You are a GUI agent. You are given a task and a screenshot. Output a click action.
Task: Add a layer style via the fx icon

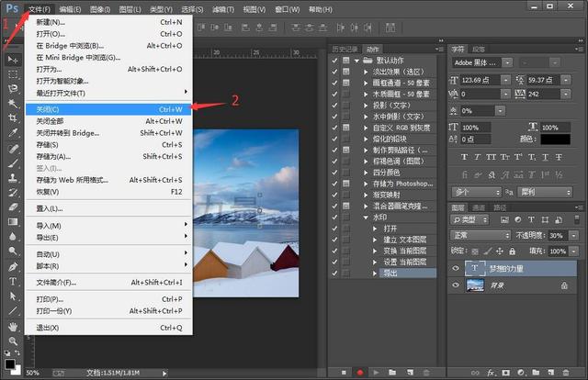491,373
